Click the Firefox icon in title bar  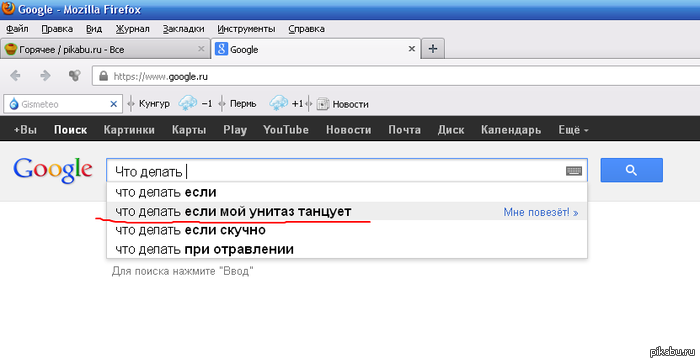coord(8,8)
